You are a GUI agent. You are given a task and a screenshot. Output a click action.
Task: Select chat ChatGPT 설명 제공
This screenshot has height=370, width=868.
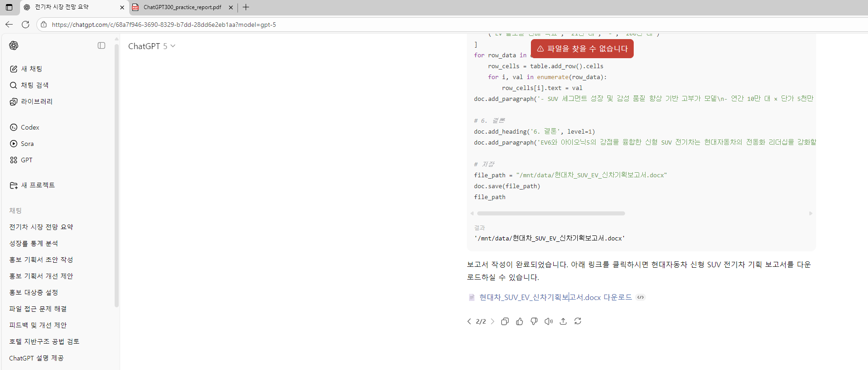(x=36, y=358)
